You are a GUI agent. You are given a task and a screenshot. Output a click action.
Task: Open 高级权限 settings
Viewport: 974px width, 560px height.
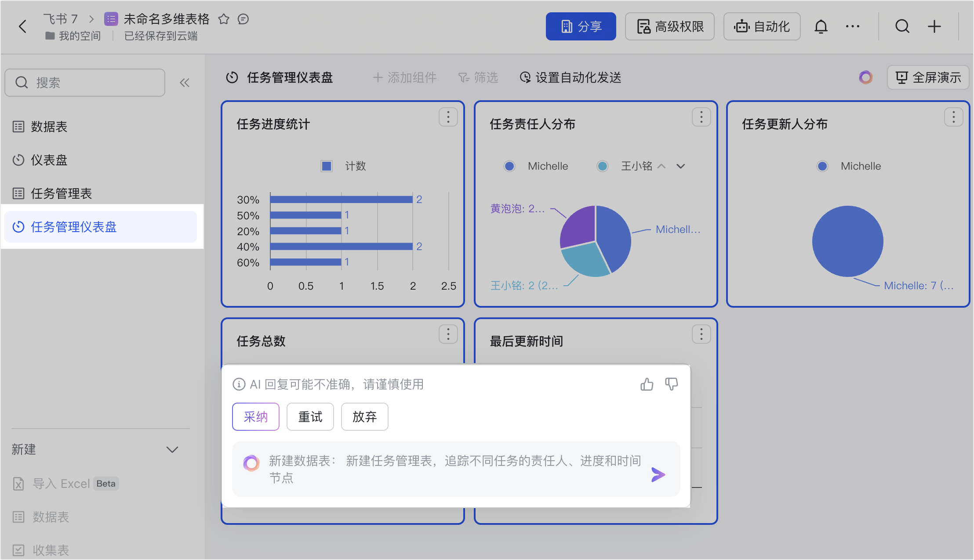(x=670, y=26)
